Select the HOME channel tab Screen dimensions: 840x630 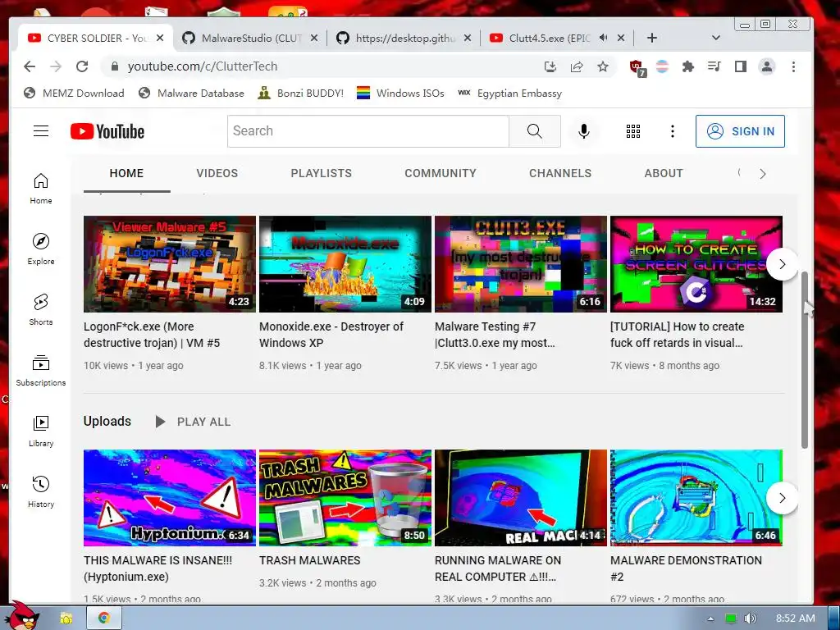click(126, 174)
